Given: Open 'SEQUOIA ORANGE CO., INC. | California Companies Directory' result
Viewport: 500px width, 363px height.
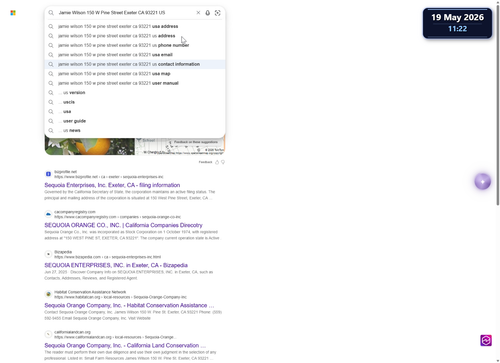Looking at the screenshot, I should click(x=123, y=225).
